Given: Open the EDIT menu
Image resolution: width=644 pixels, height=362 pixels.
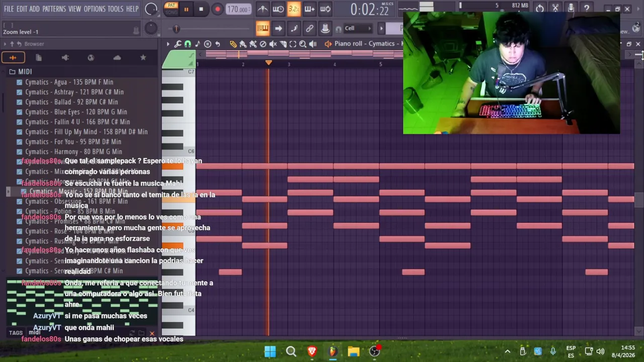Looking at the screenshot, I should point(22,9).
